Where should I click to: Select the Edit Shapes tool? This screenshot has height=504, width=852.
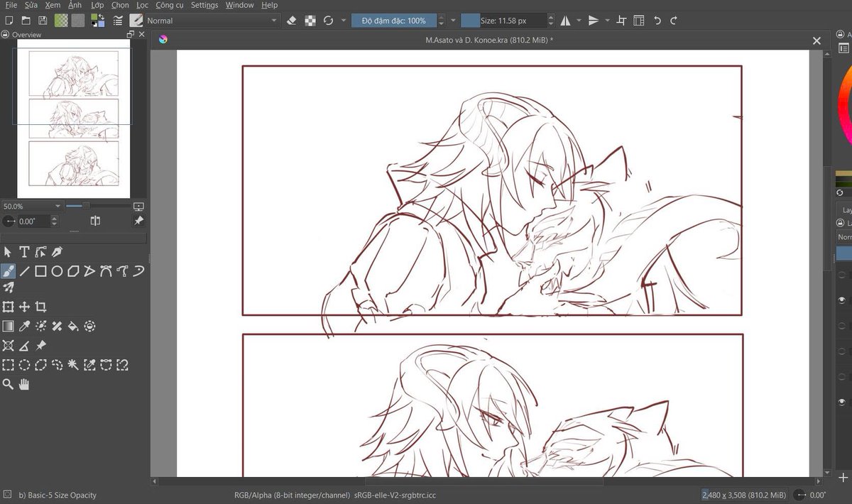coord(40,251)
